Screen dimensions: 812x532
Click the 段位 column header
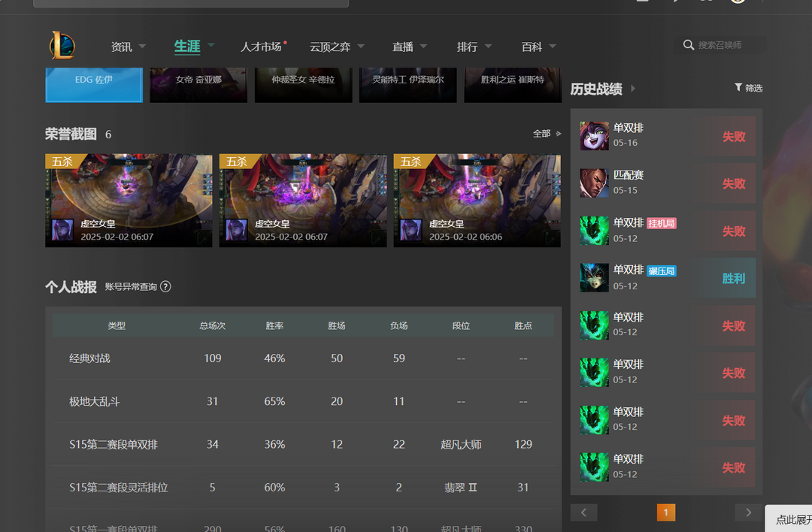[461, 325]
